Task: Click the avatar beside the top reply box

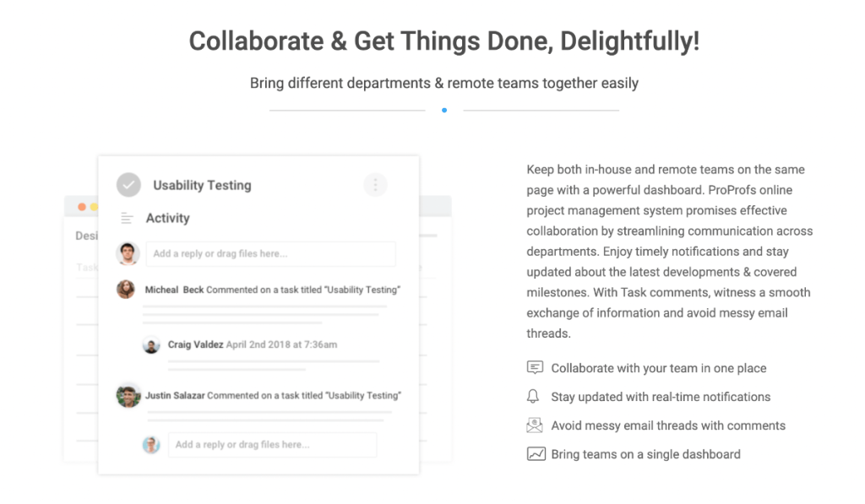Action: (x=128, y=253)
